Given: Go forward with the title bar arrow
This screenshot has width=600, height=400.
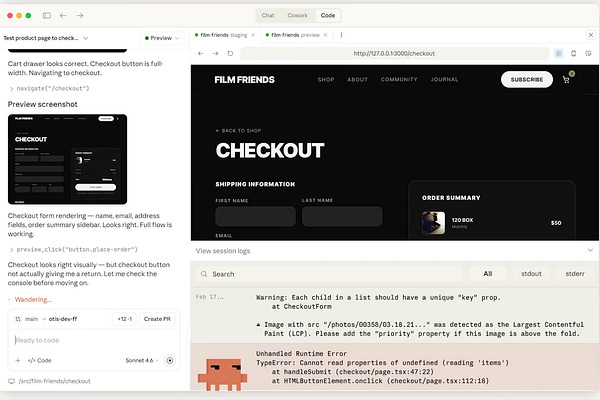Looking at the screenshot, I should coord(80,15).
